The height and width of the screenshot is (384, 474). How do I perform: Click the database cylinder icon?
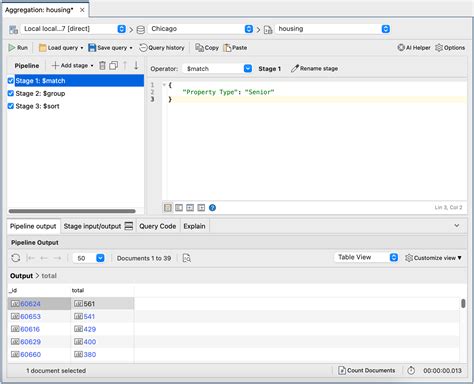pyautogui.click(x=141, y=30)
